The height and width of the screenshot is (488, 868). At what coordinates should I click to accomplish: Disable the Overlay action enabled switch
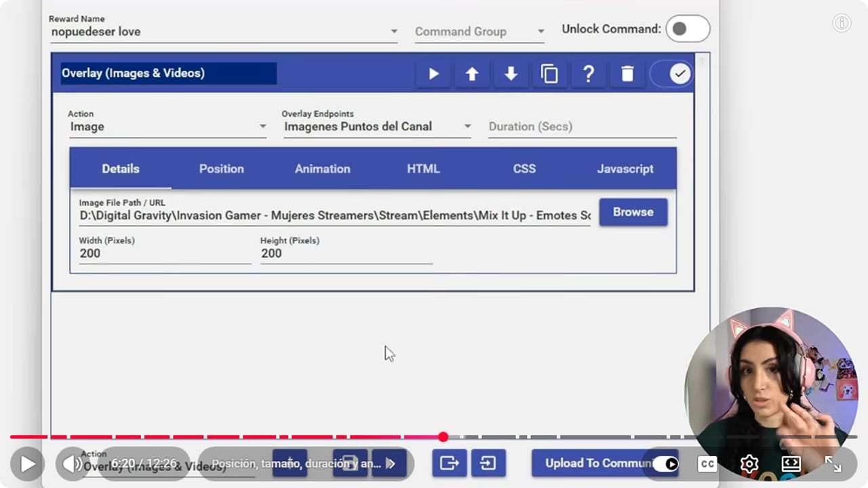pos(671,74)
